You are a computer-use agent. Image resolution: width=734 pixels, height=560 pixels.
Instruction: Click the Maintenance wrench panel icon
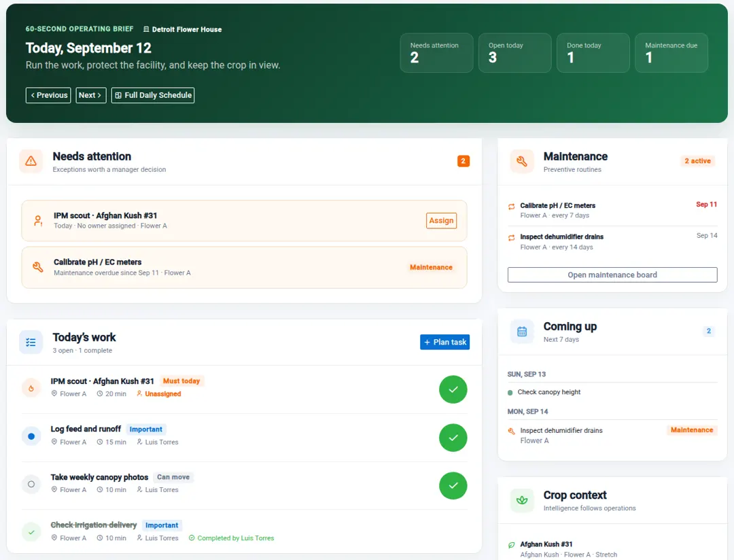coord(522,162)
